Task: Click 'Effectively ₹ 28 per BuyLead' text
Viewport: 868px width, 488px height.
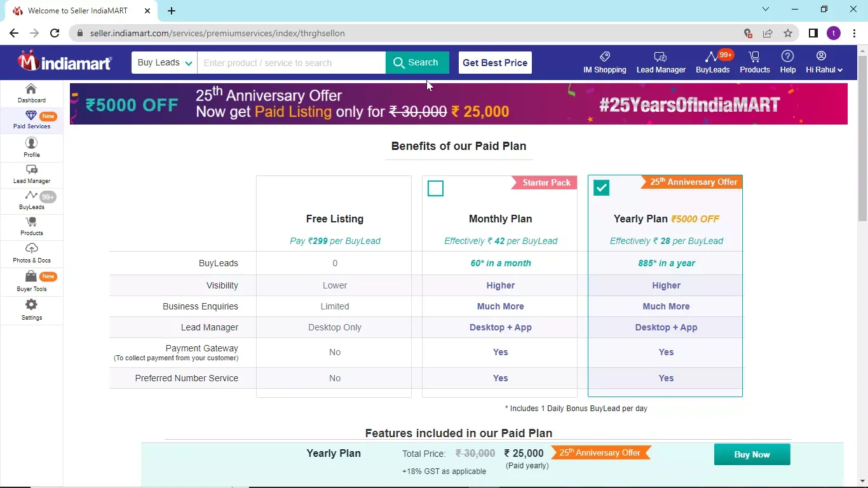Action: 666,241
